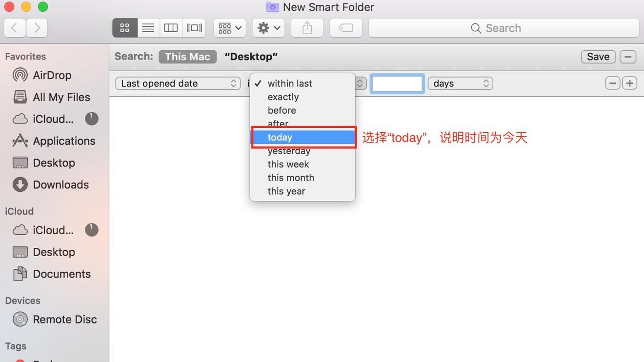This screenshot has width=644, height=362.
Task: Open the Share menu in the toolbar
Action: (x=307, y=27)
